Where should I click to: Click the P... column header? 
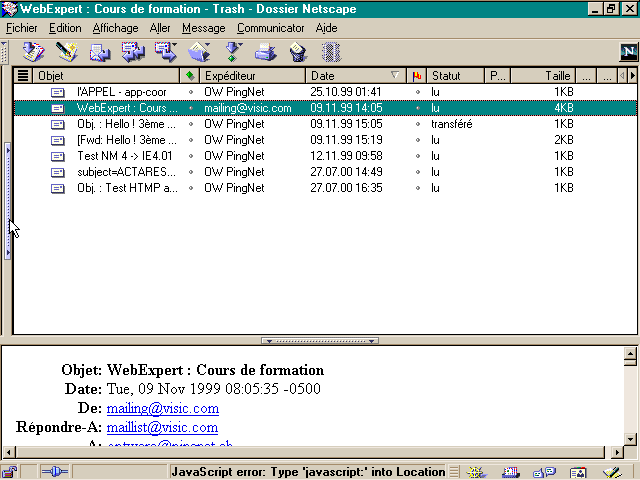coord(498,76)
